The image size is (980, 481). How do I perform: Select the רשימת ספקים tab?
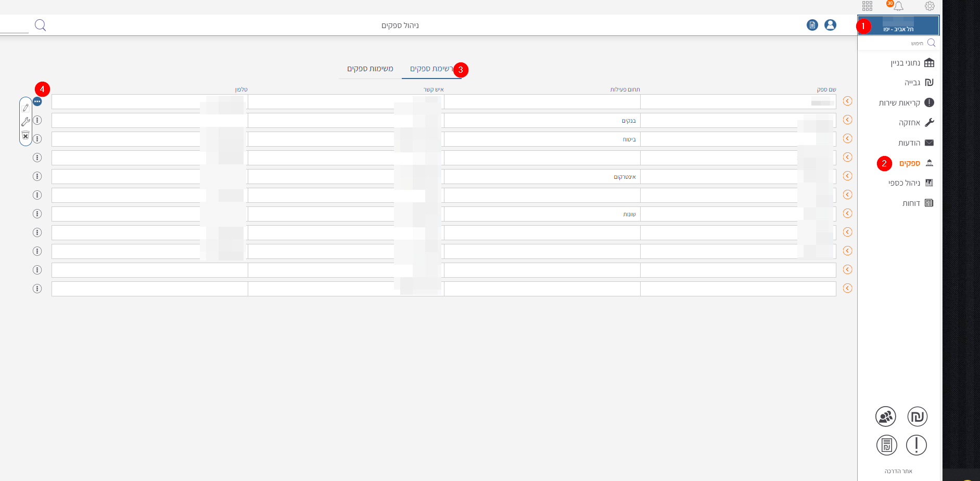pos(431,69)
